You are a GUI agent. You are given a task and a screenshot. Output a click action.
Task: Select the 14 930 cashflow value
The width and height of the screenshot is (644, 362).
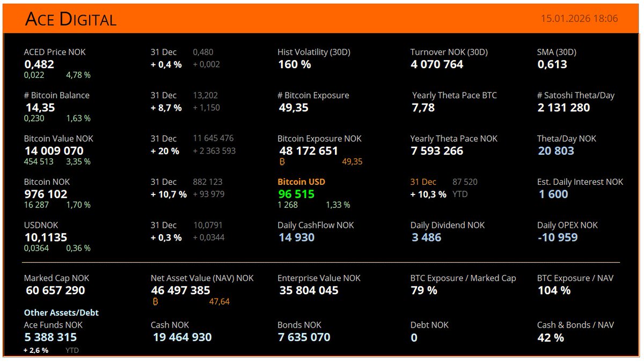coord(297,237)
